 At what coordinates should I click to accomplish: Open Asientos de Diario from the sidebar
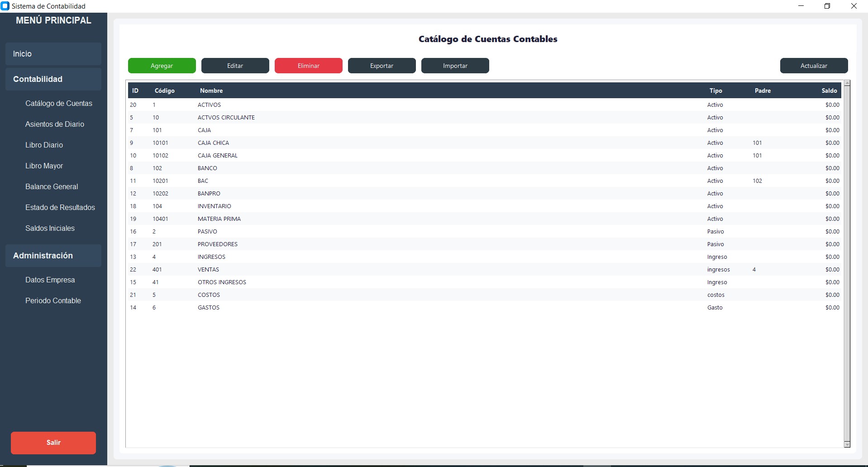click(55, 124)
